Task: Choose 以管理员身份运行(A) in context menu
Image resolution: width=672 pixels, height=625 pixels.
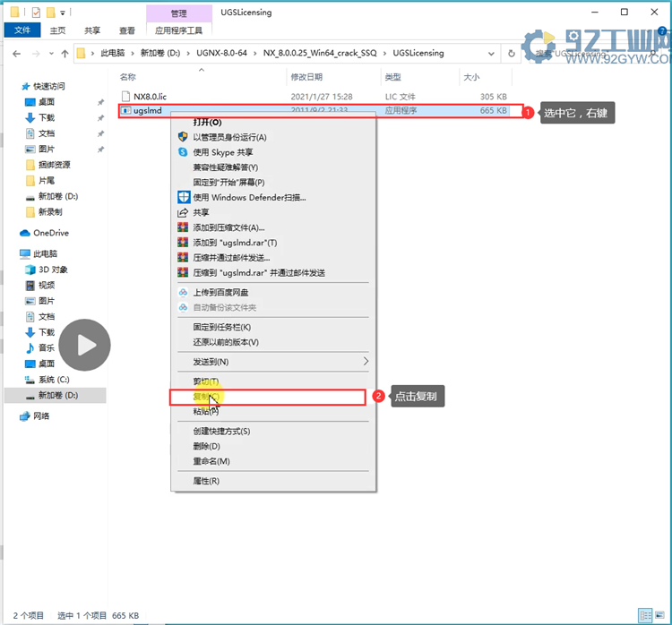Action: [x=273, y=137]
